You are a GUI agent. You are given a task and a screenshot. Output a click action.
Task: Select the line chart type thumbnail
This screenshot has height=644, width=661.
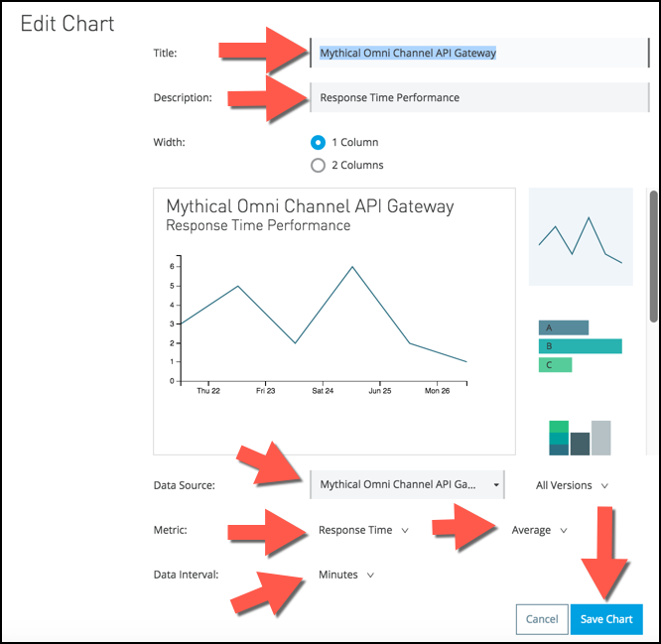581,237
